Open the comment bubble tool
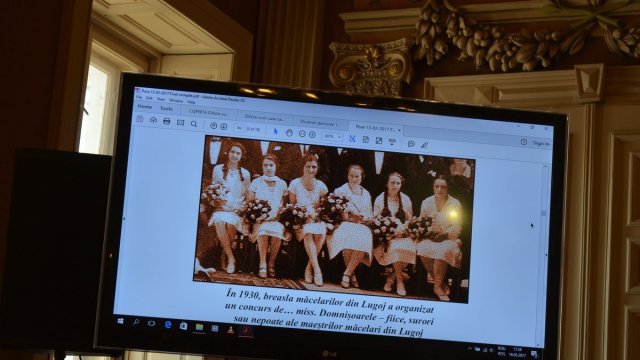This screenshot has height=360, width=640. pos(411,144)
